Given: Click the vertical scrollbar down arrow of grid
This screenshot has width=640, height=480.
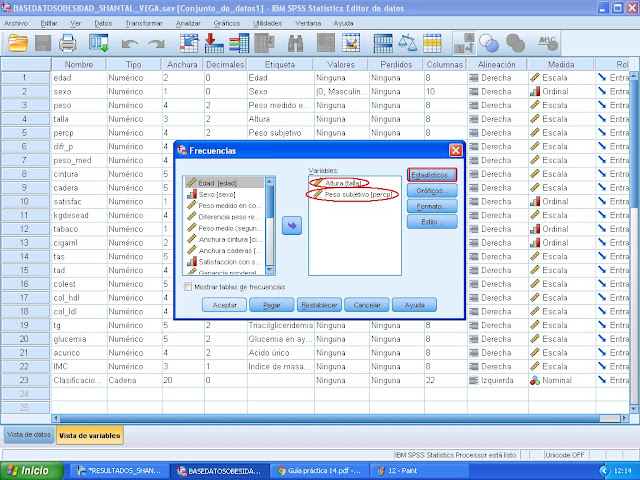Looking at the screenshot, I should pyautogui.click(x=633, y=408).
